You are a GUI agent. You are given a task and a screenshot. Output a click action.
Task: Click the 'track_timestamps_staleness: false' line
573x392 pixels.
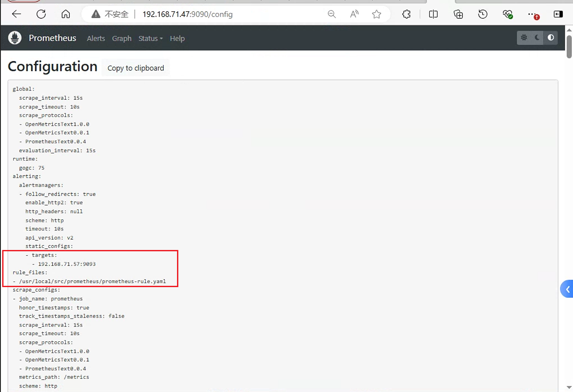click(x=72, y=316)
